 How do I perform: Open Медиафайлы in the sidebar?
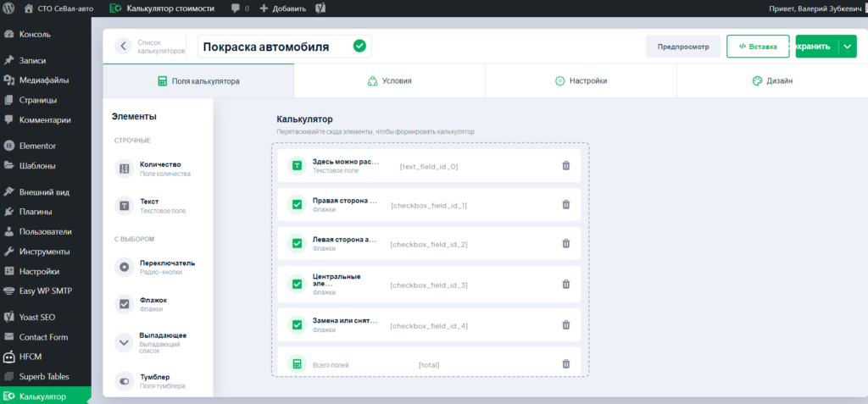(x=46, y=80)
